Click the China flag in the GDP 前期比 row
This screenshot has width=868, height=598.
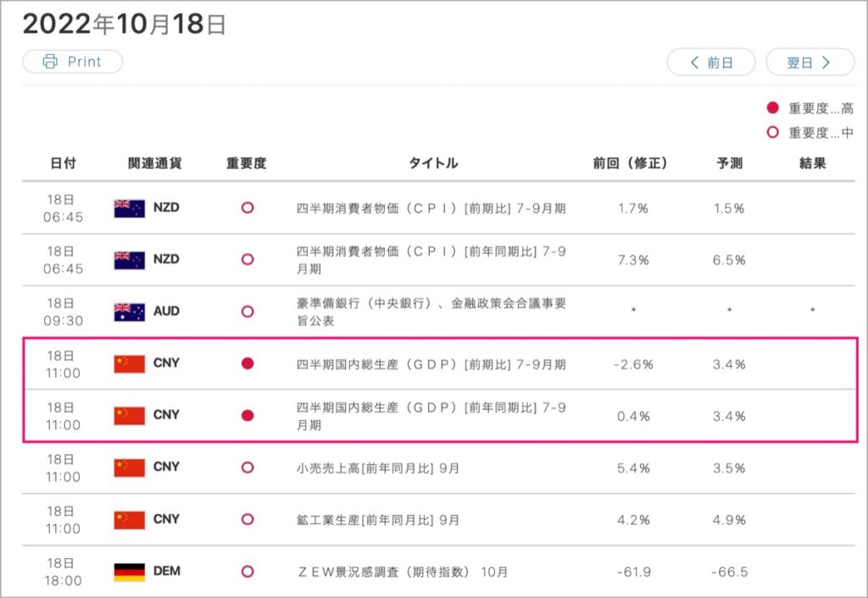[x=130, y=363]
